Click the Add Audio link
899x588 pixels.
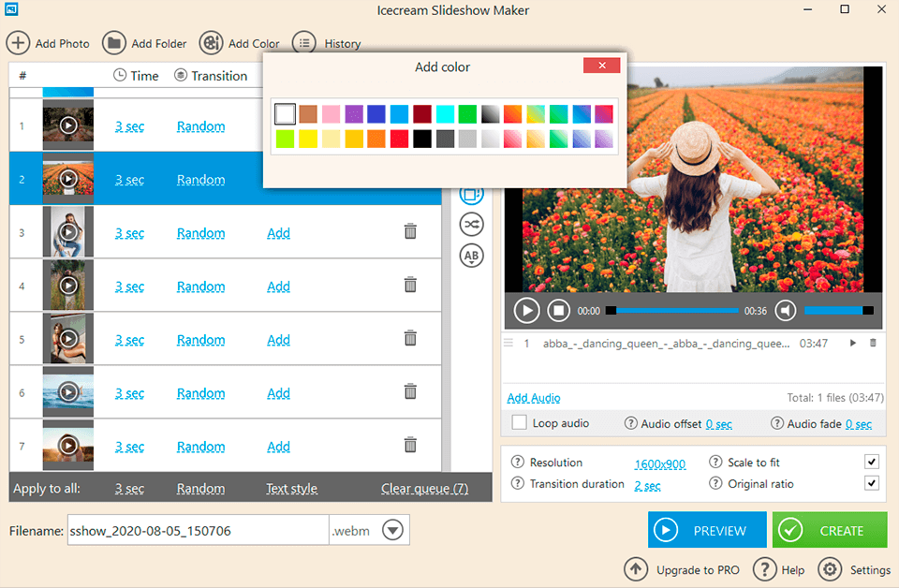coord(534,398)
